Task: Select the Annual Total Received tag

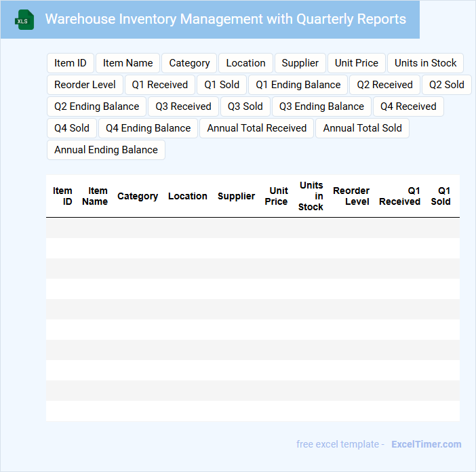Action: click(x=256, y=128)
